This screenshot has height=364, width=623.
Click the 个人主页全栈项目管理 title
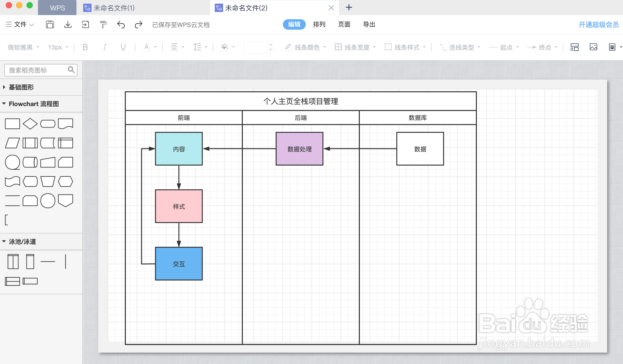pyautogui.click(x=301, y=101)
